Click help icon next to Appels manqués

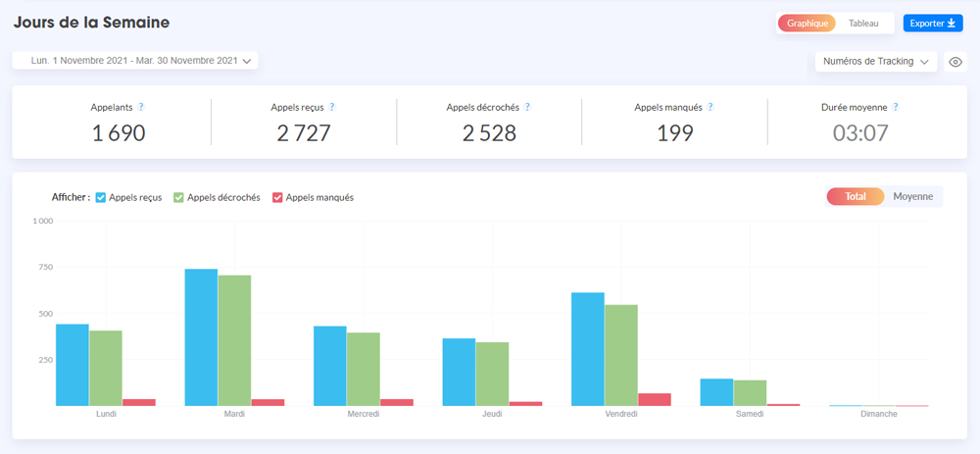click(x=710, y=107)
